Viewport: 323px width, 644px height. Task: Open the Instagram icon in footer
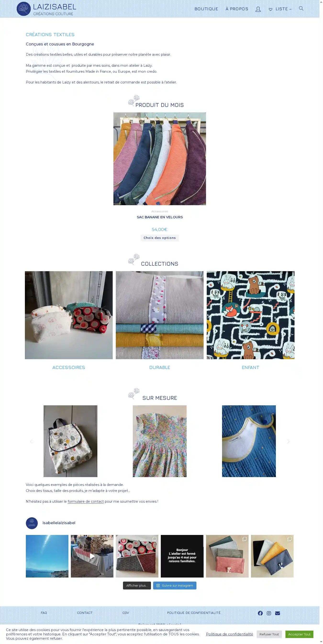(x=269, y=613)
